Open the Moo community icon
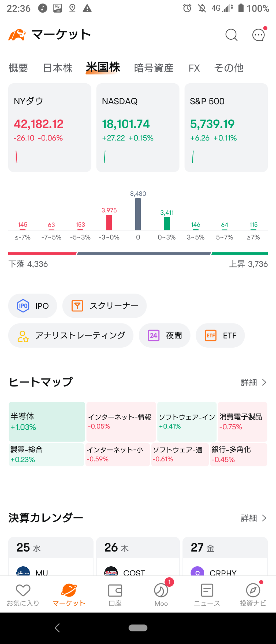 click(161, 591)
